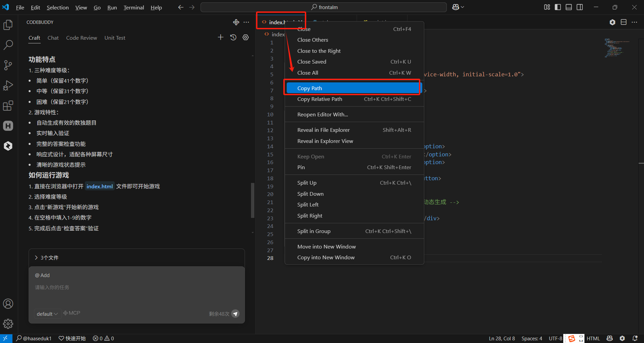The height and width of the screenshot is (343, 644).
Task: Open CodeBuddy chat history
Action: tap(233, 37)
